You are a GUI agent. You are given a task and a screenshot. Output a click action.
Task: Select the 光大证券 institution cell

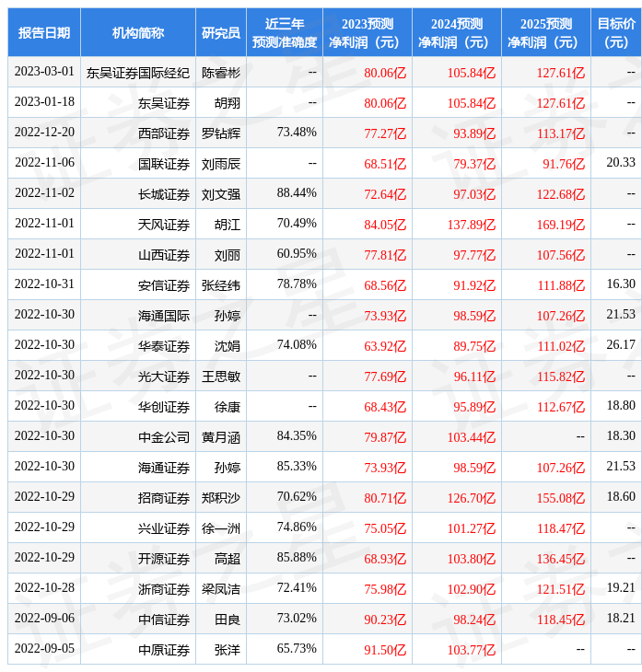click(x=137, y=376)
